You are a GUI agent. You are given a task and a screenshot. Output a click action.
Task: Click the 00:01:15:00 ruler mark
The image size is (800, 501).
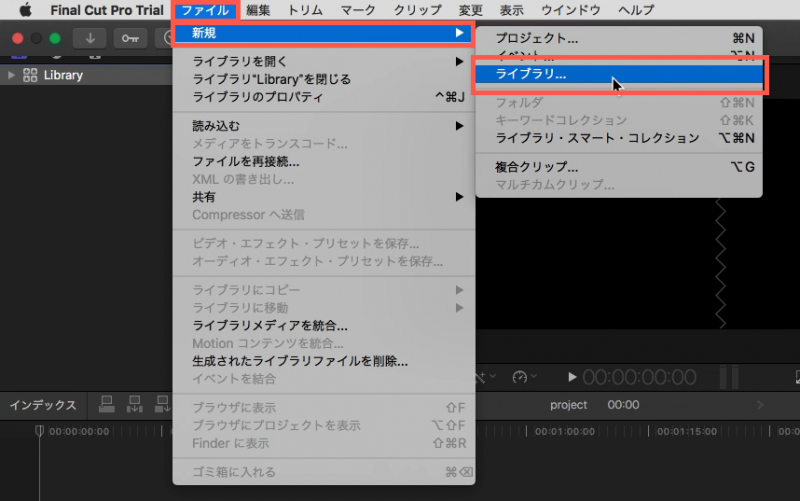[x=687, y=431]
